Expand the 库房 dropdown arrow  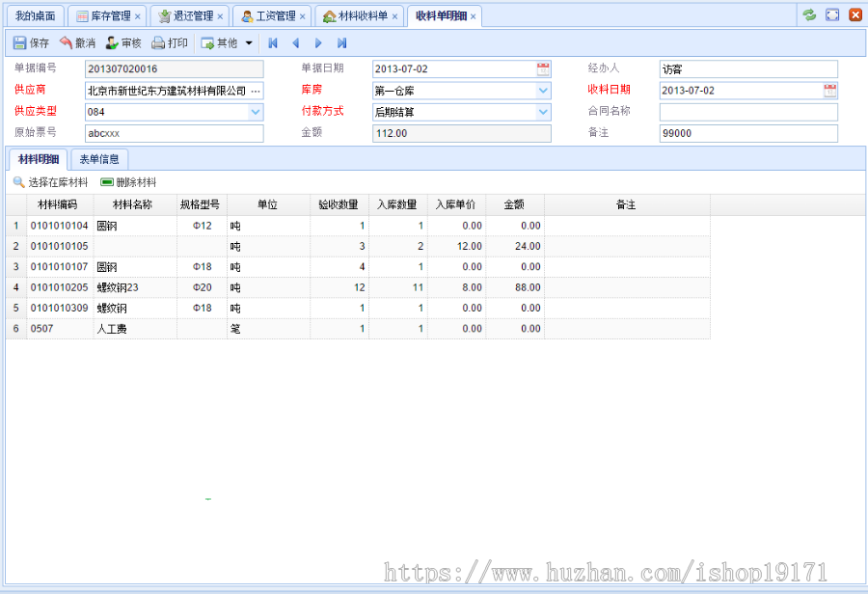pyautogui.click(x=543, y=91)
